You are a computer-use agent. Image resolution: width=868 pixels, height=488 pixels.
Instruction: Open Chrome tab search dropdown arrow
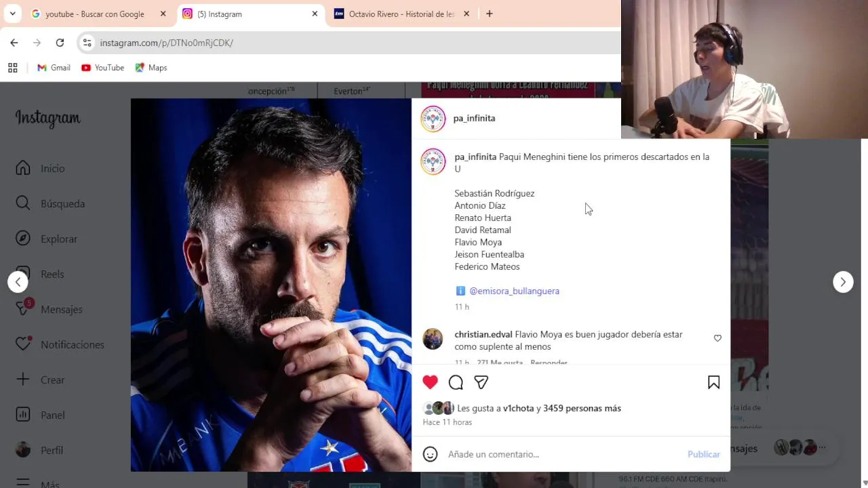(12, 14)
